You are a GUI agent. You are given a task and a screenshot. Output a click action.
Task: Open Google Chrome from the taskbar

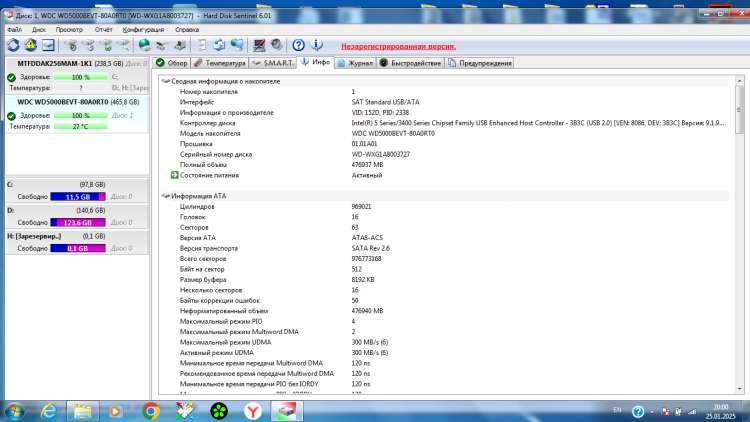coord(151,411)
